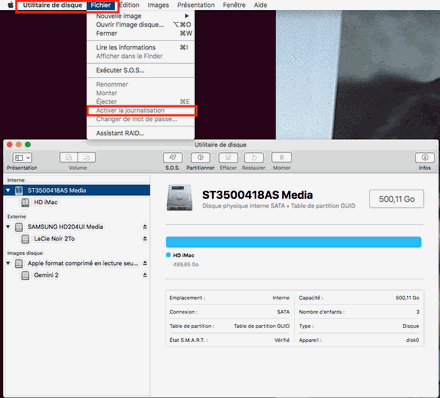The image size is (440, 398).
Task: Click the Appareil value disk0
Action: click(x=412, y=340)
